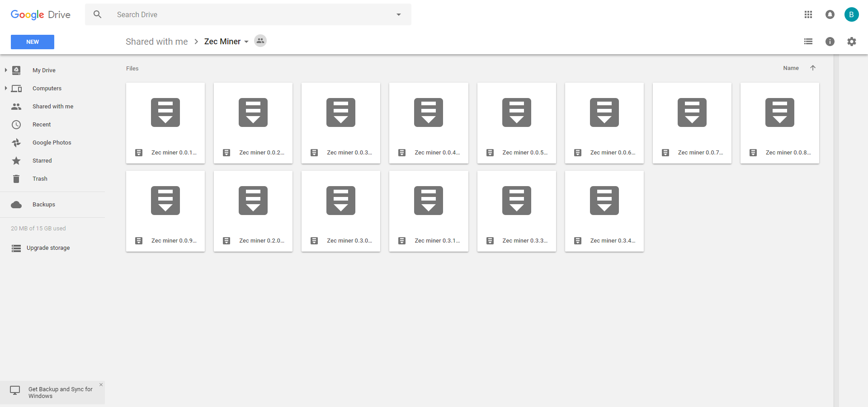Click small file icon beside Zec miner 0.0.1
Viewport: 868px width, 407px height.
pos(139,153)
